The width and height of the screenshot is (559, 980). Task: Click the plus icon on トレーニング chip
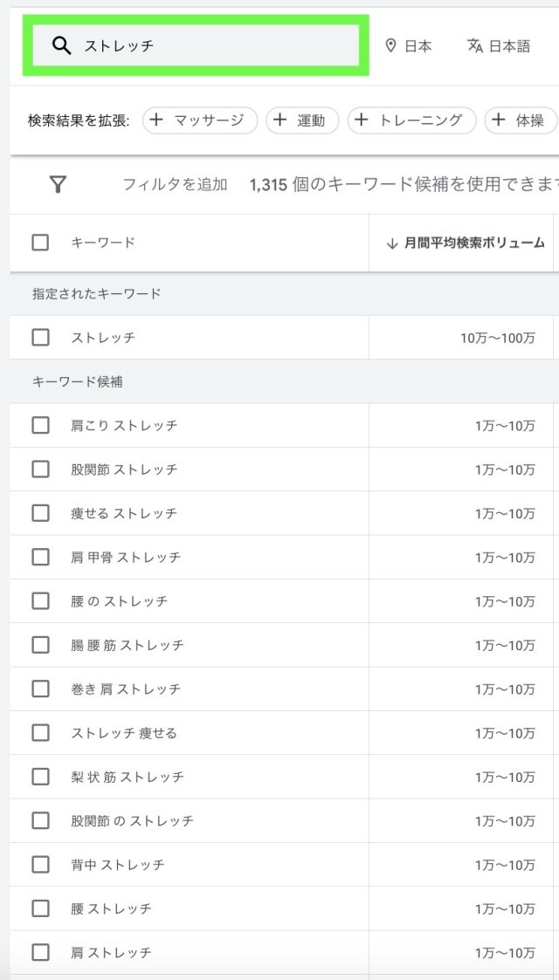(x=362, y=120)
